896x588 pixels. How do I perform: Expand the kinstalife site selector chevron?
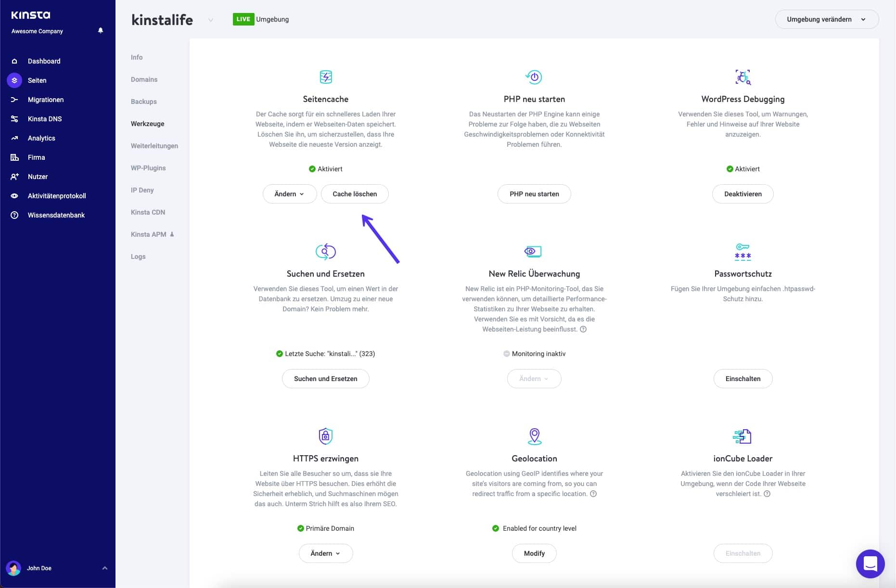pos(210,20)
